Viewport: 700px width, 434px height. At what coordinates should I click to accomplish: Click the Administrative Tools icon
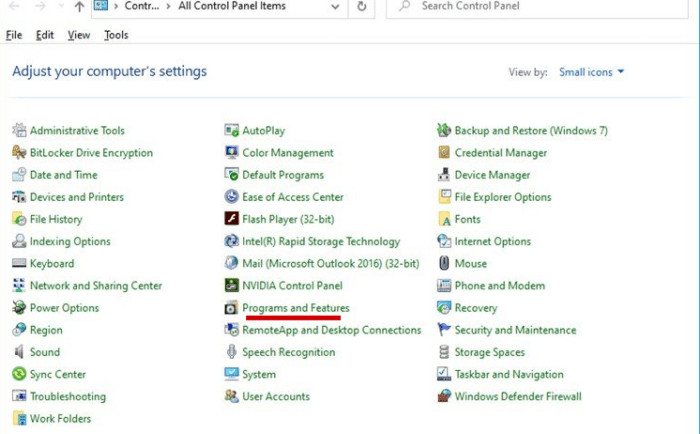coord(19,130)
